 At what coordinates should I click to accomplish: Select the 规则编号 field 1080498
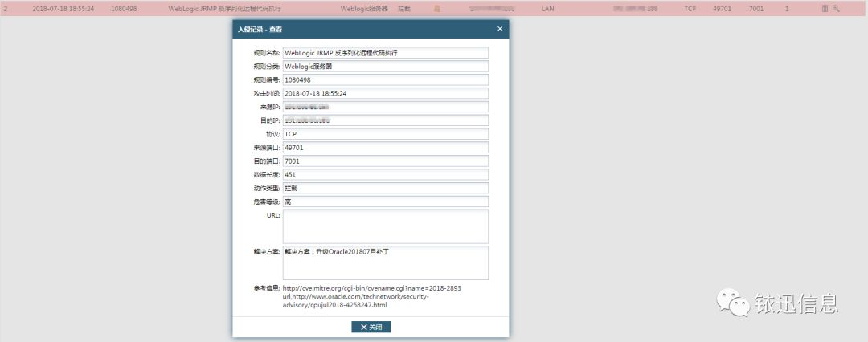[385, 79]
